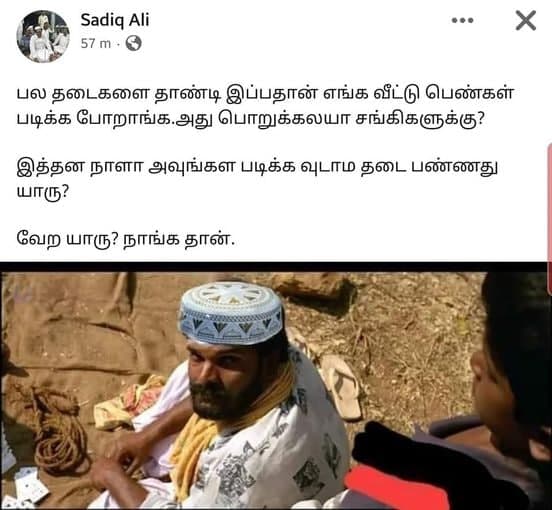The image size is (552, 510).
Task: Click the globe public audience icon
Action: (x=134, y=43)
